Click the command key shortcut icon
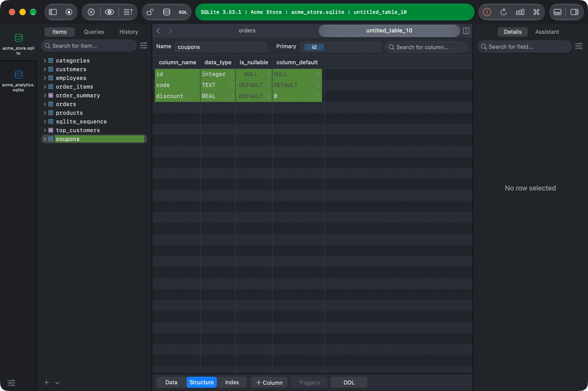This screenshot has height=391, width=588. pos(537,12)
